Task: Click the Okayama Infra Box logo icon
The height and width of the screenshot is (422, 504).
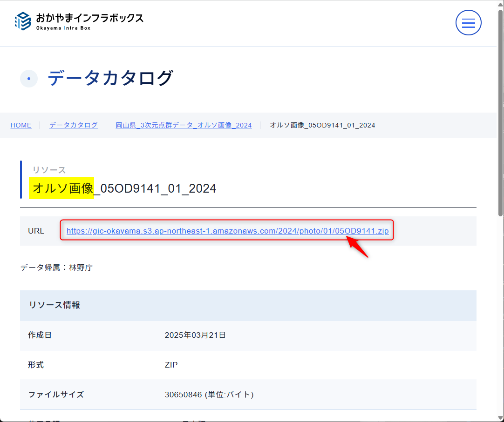Action: point(23,21)
